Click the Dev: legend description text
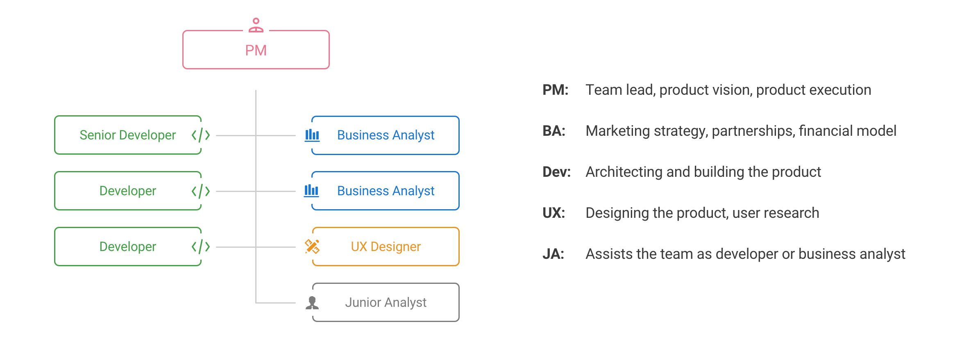The image size is (980, 338). tap(703, 172)
